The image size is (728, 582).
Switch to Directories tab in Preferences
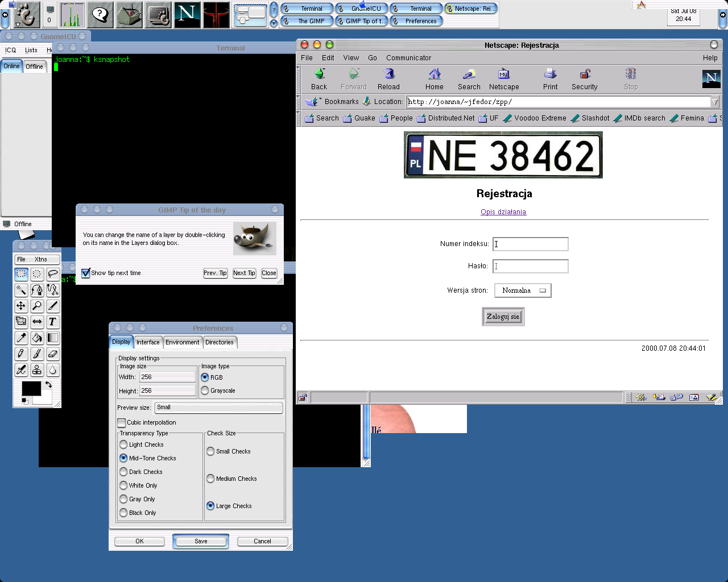point(220,342)
